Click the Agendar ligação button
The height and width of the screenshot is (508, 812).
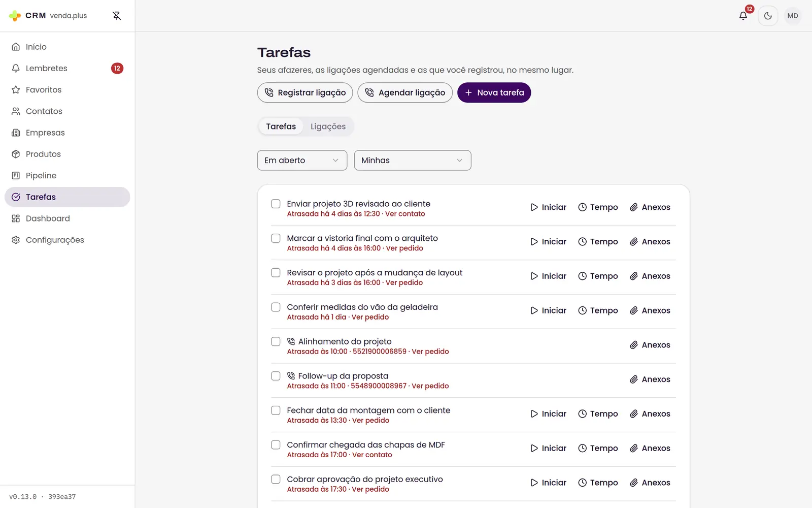coord(405,92)
